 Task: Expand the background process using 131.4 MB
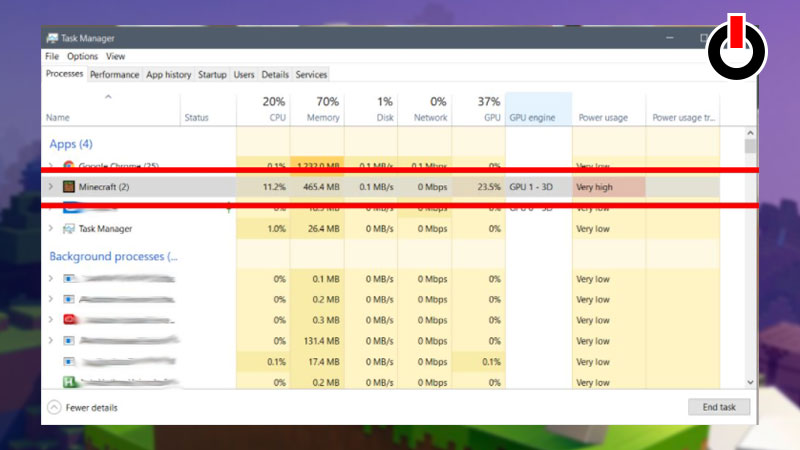[51, 340]
